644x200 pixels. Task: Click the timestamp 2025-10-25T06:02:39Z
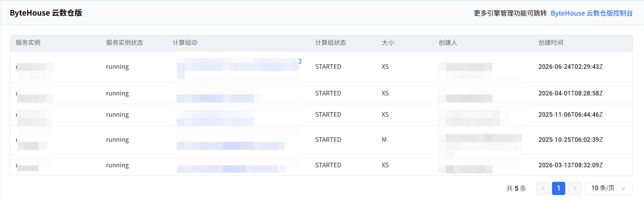pyautogui.click(x=570, y=140)
